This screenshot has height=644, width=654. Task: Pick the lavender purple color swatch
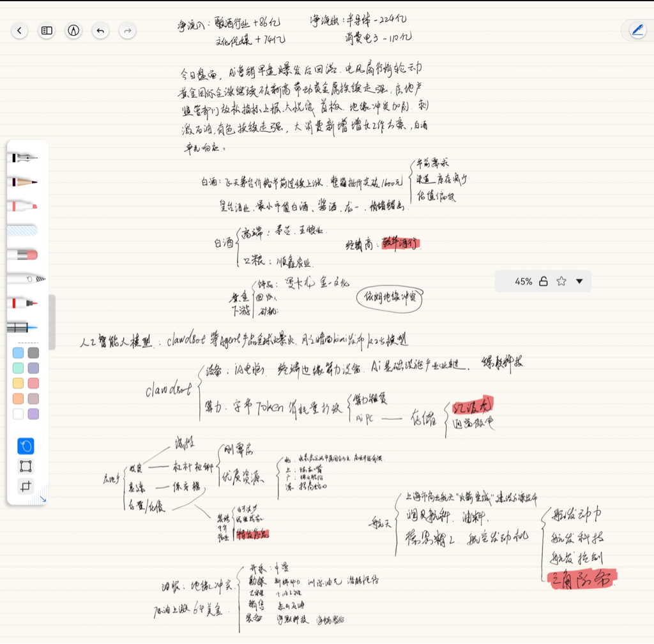tap(33, 414)
